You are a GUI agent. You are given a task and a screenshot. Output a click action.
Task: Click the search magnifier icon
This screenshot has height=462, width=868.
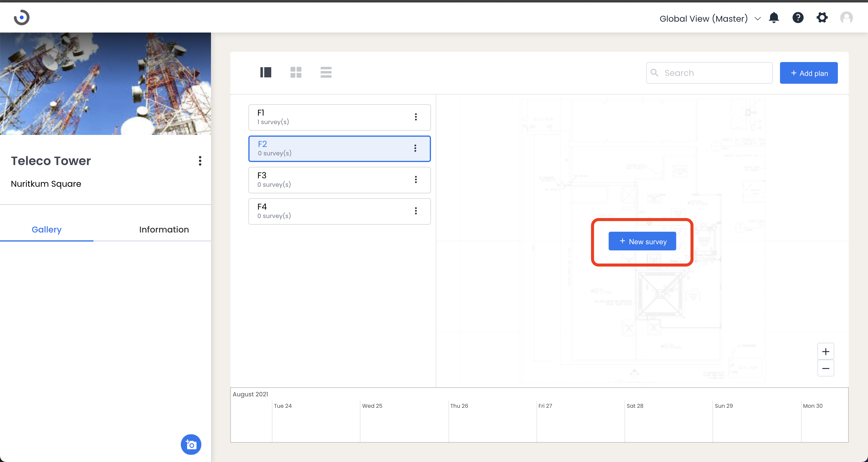654,73
